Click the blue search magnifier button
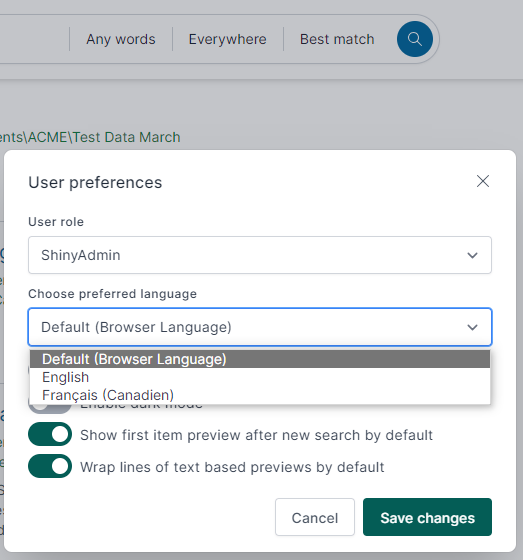 (414, 39)
